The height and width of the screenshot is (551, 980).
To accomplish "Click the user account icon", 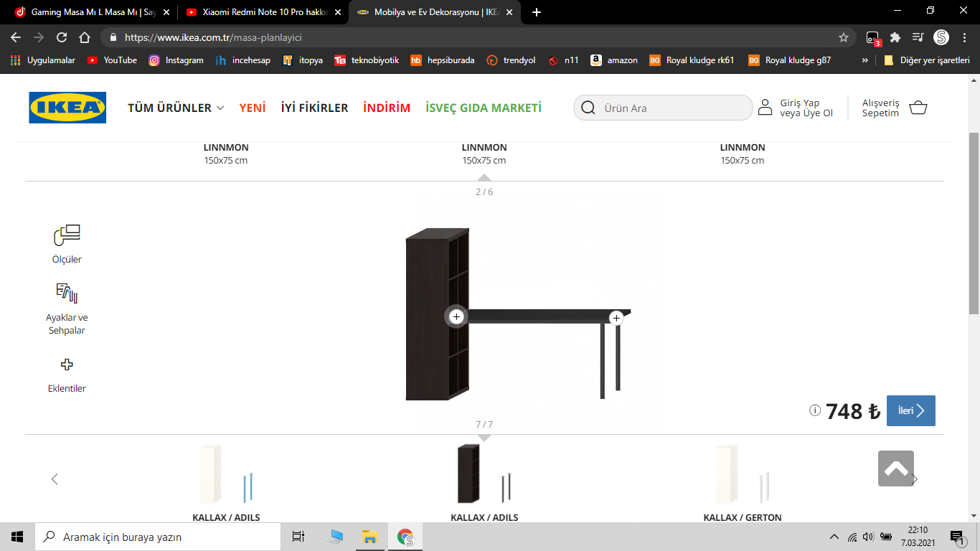I will coord(766,108).
